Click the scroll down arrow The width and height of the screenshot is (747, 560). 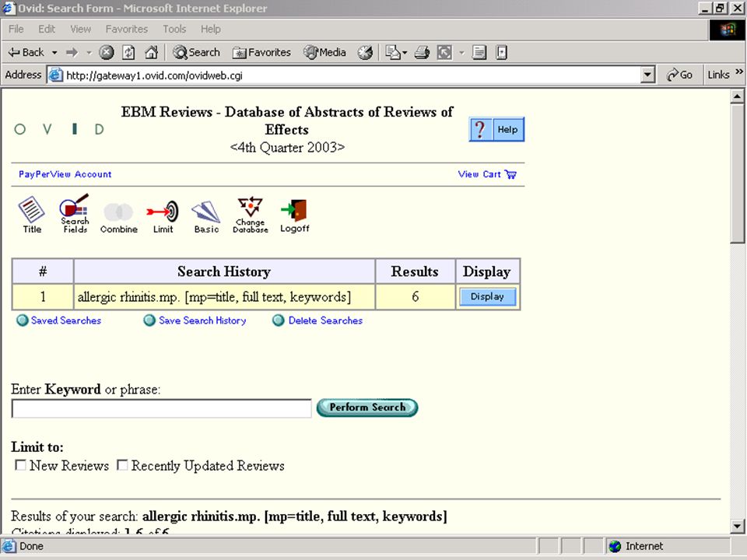(x=737, y=527)
